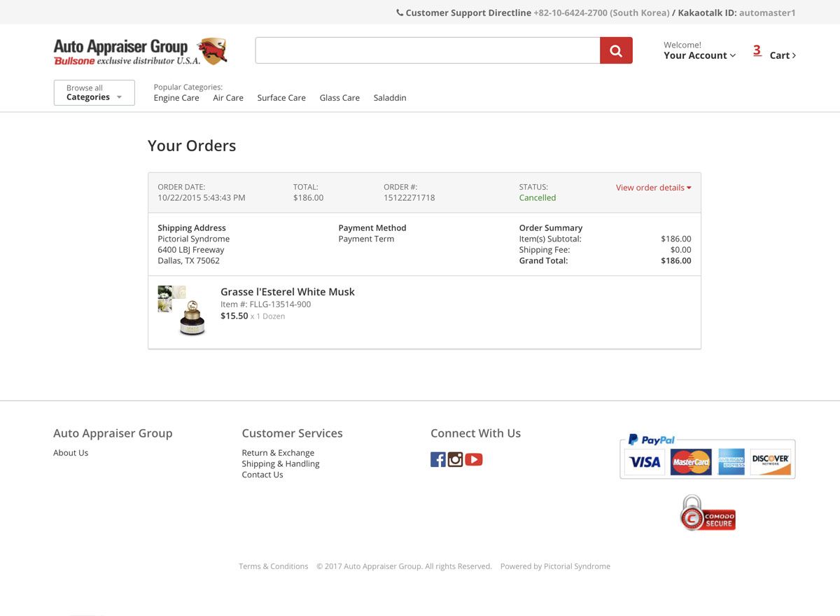Screen dimensions: 840x616
Task: Open the Cart link
Action: pyautogui.click(x=782, y=55)
